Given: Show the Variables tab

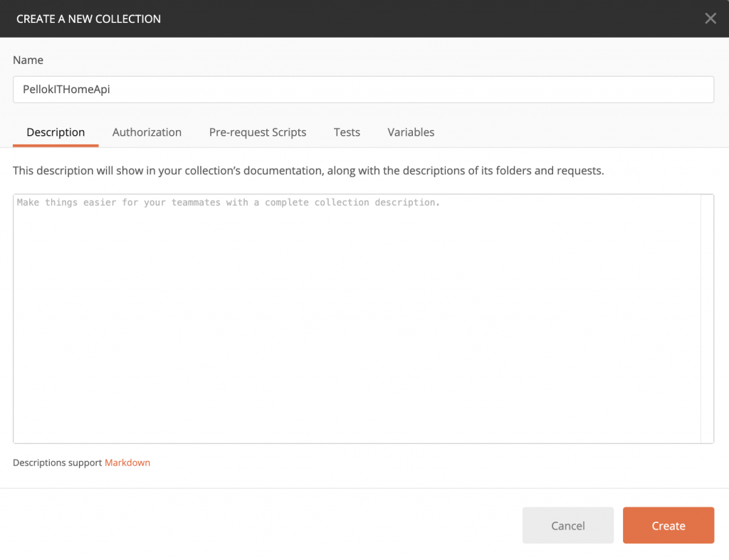Looking at the screenshot, I should [411, 132].
